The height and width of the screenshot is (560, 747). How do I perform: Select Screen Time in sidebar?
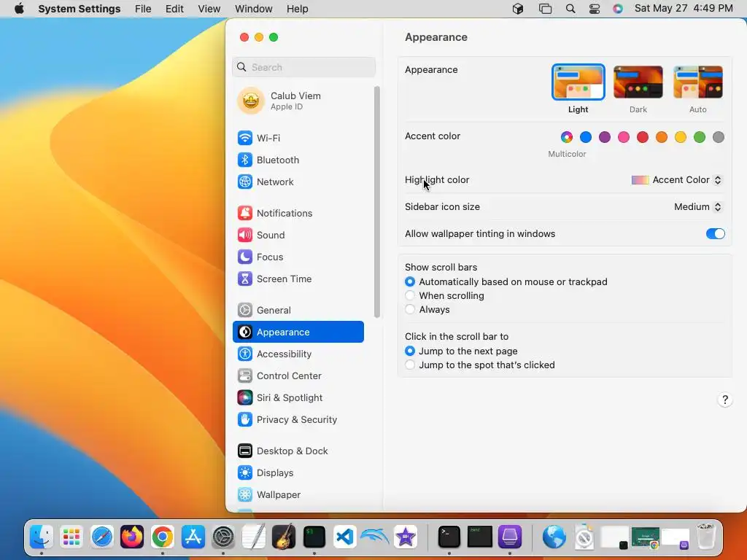(298, 279)
